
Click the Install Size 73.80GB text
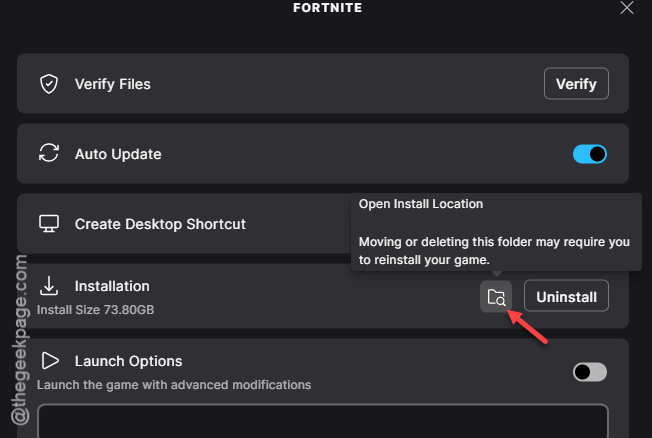click(95, 310)
